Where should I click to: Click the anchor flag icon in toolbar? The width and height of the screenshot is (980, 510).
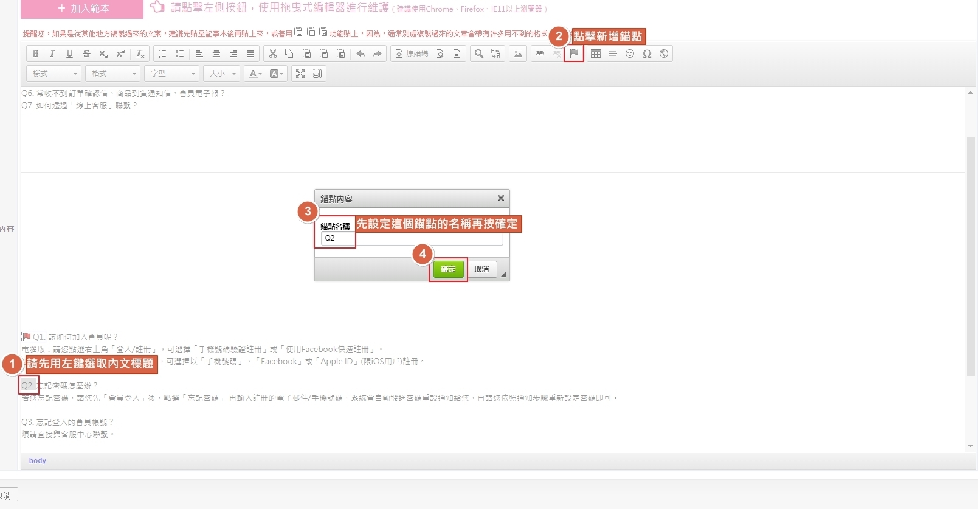click(x=574, y=53)
